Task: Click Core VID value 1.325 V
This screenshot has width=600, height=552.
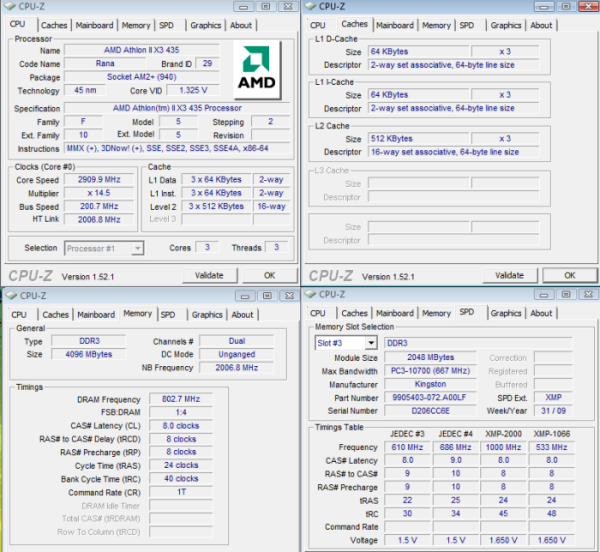Action: point(193,90)
